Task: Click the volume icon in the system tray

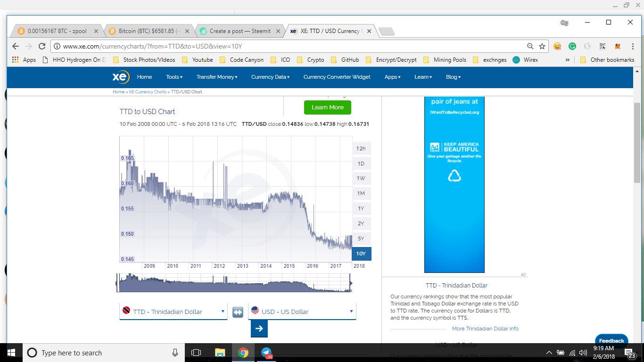Action: click(584, 353)
